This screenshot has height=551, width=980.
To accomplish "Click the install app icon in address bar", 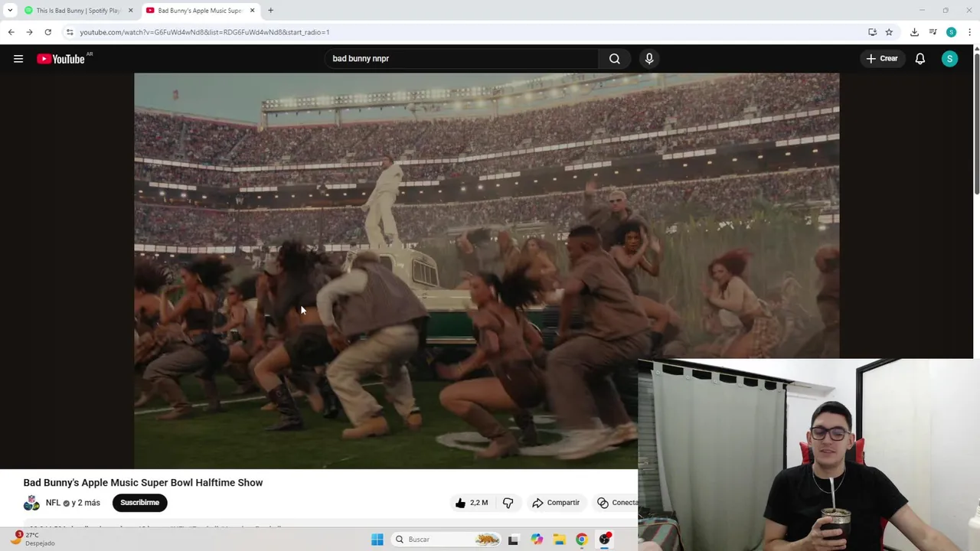I will (x=872, y=32).
